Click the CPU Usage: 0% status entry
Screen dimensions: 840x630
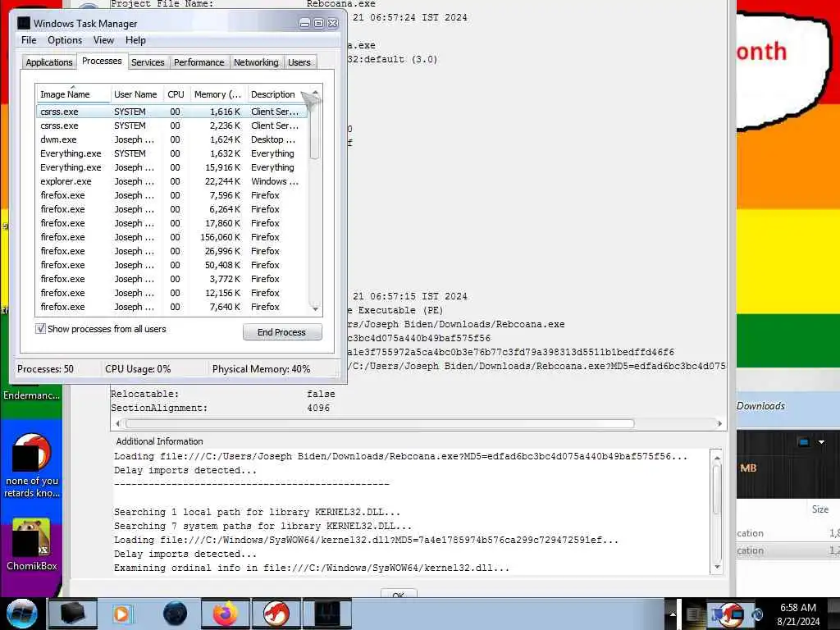tap(138, 369)
